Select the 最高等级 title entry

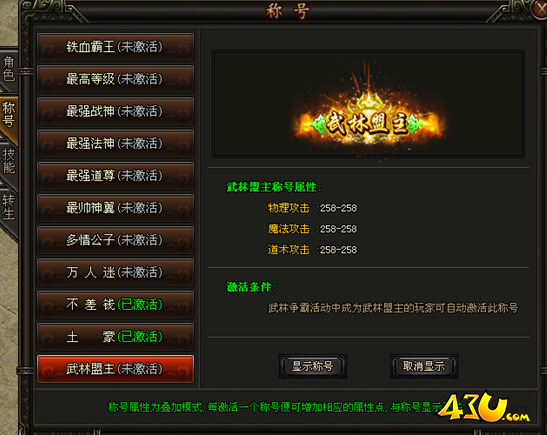pyautogui.click(x=115, y=79)
